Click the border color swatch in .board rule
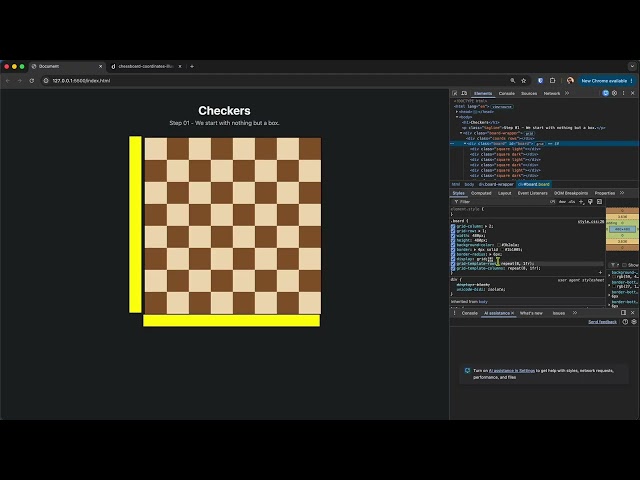 [x=502, y=250]
